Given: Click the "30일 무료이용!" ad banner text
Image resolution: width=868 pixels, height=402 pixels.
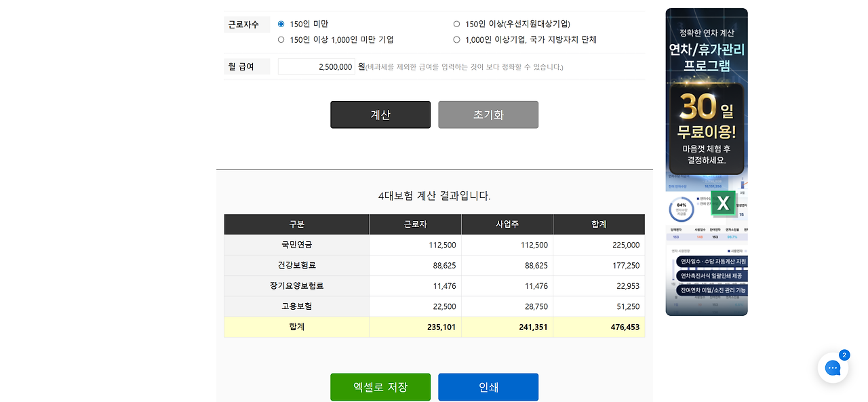Looking at the screenshot, I should (x=707, y=117).
